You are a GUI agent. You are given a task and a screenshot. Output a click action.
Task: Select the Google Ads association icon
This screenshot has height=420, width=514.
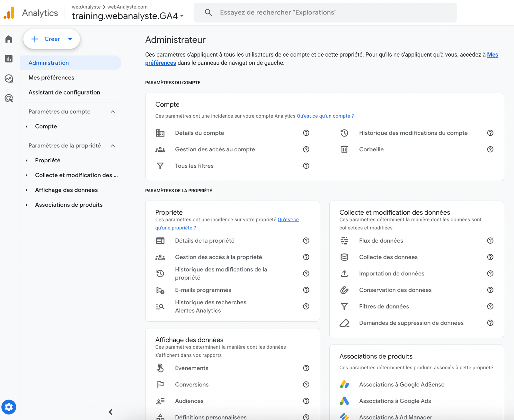(x=344, y=401)
